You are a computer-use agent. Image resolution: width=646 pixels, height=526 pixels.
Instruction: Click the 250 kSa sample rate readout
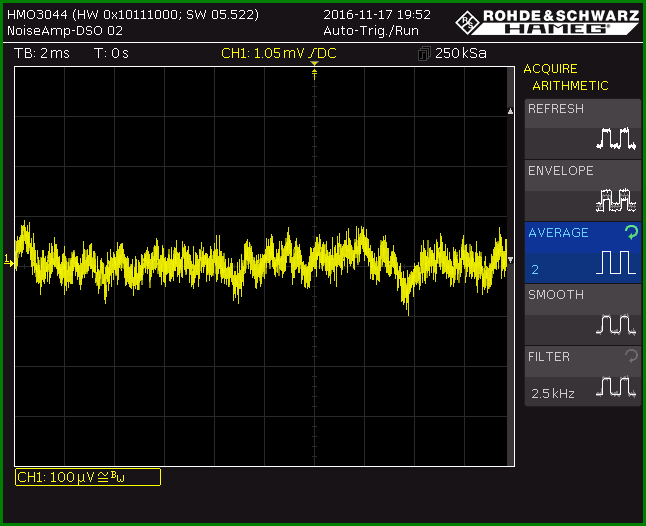click(x=461, y=53)
